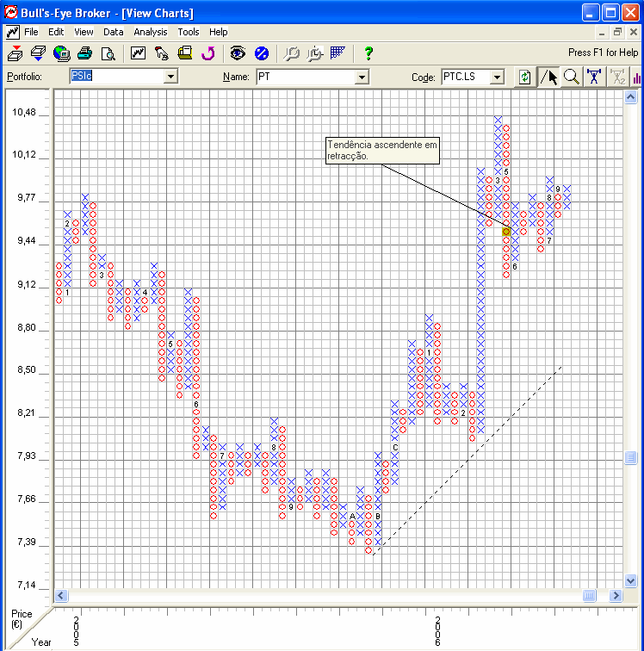Click the purple curved undo arrow icon
This screenshot has height=651, width=644.
[208, 53]
